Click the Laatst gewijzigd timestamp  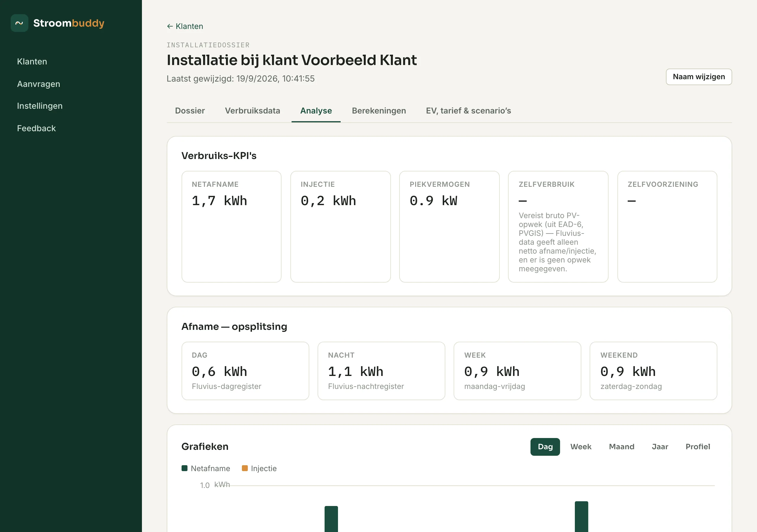pyautogui.click(x=240, y=79)
